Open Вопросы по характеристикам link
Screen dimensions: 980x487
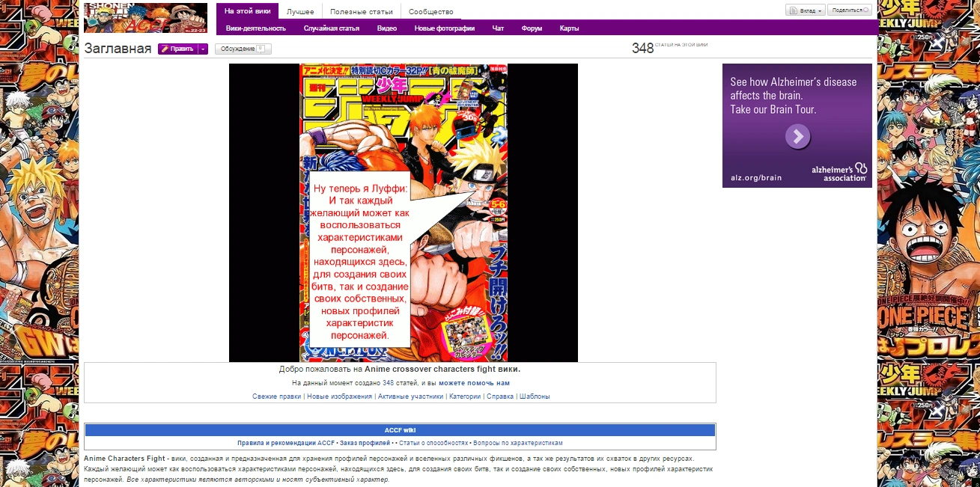[517, 443]
